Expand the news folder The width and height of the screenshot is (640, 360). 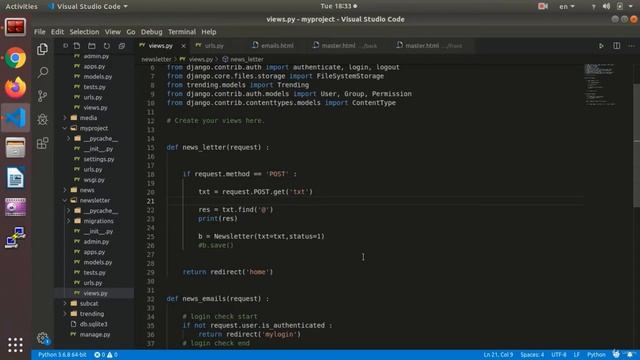[x=87, y=190]
